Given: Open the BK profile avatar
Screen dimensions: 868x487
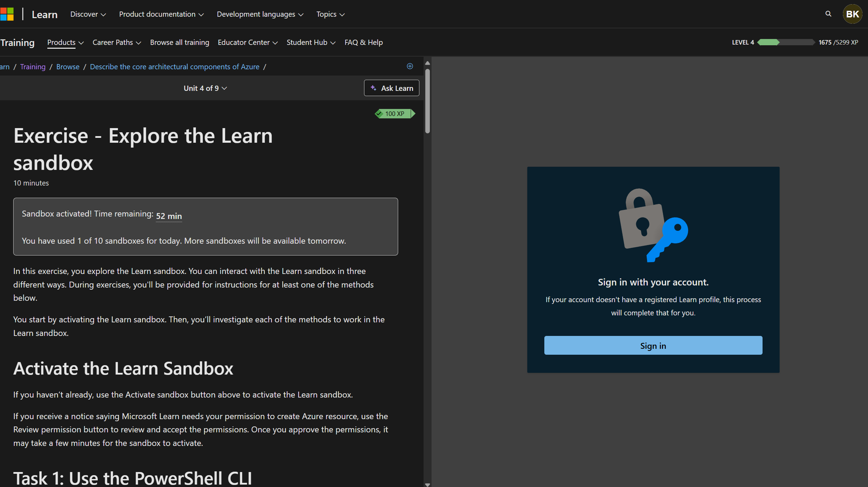Looking at the screenshot, I should pos(852,14).
